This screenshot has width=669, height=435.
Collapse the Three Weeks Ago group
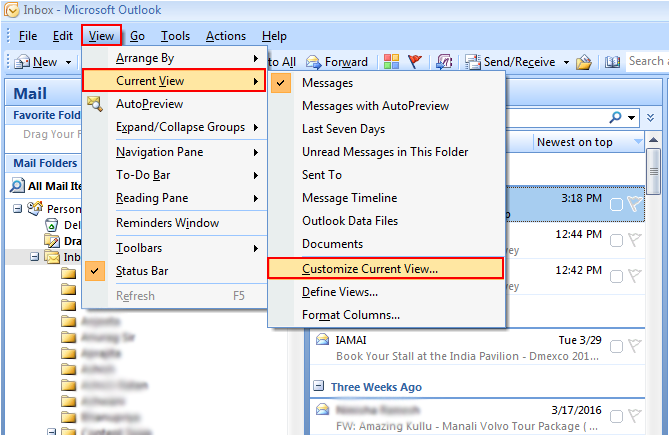pyautogui.click(x=318, y=386)
